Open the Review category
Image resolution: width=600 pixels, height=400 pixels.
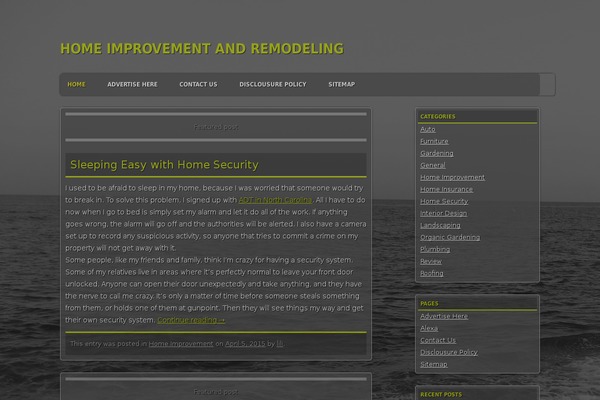430,261
